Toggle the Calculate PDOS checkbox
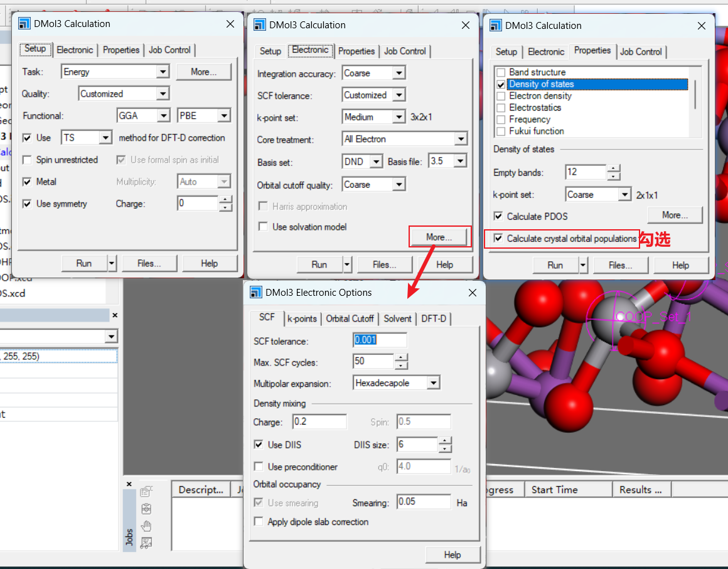This screenshot has height=569, width=728. point(498,216)
